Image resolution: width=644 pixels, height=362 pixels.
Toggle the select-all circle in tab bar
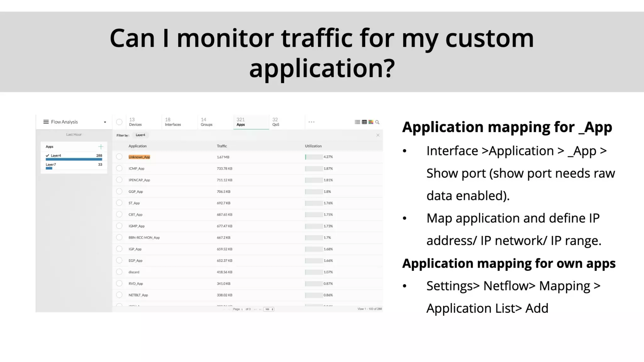coord(119,122)
